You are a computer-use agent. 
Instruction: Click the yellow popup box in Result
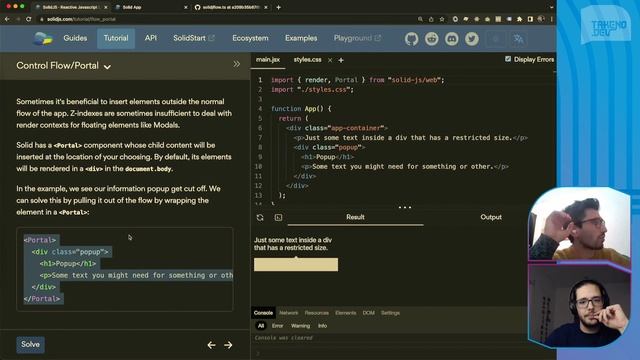[296, 264]
